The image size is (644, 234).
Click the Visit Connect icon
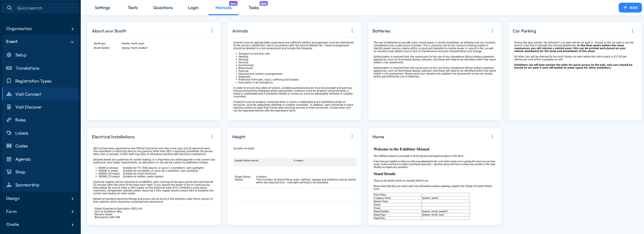[9, 94]
